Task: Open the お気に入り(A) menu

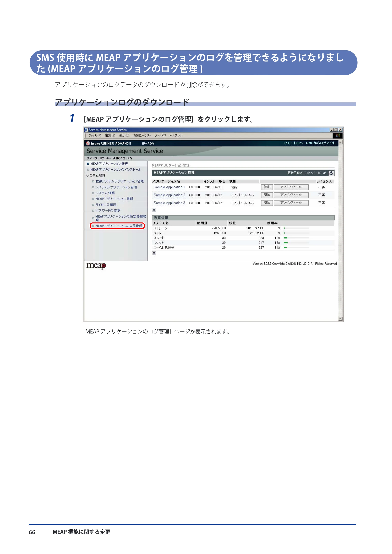Action: 142,135
